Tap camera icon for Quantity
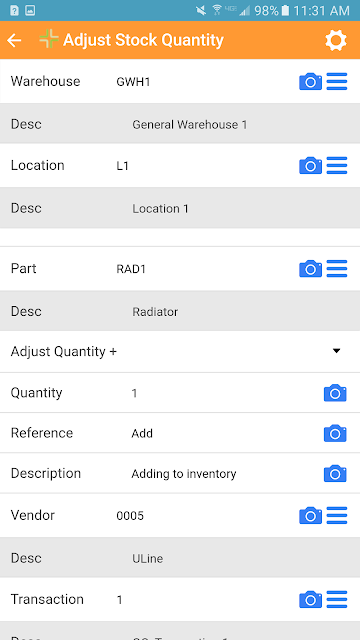360x640 pixels. pyautogui.click(x=335, y=393)
